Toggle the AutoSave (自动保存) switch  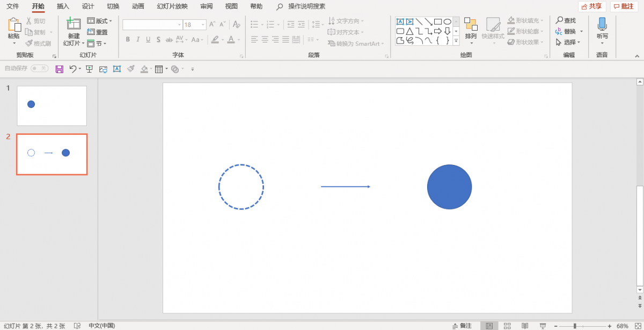pos(39,68)
